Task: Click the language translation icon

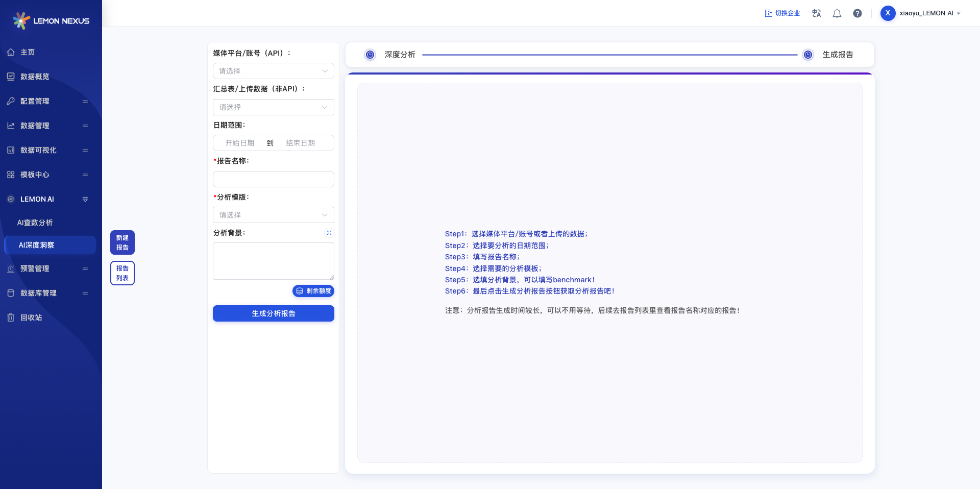Action: pyautogui.click(x=816, y=13)
